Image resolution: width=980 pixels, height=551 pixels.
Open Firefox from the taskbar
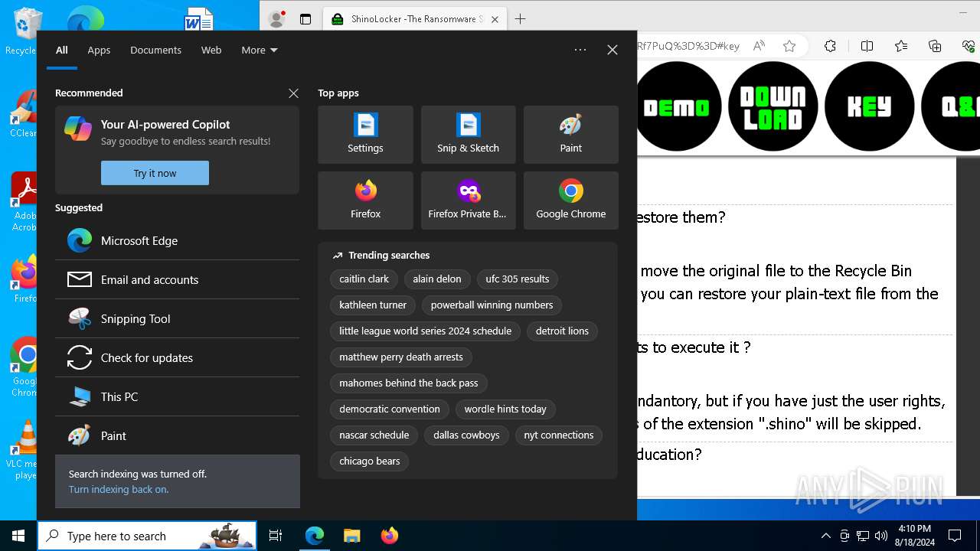pos(389,536)
